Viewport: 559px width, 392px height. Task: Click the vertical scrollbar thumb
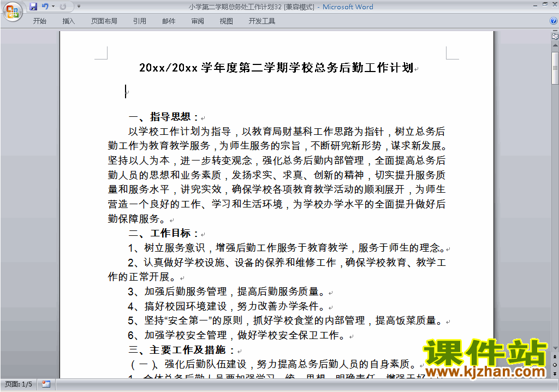point(555,68)
